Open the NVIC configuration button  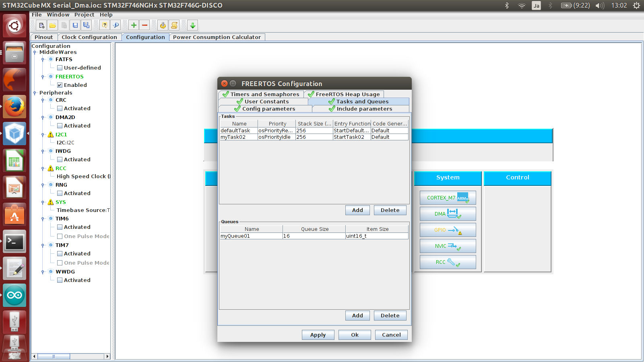[x=448, y=246]
